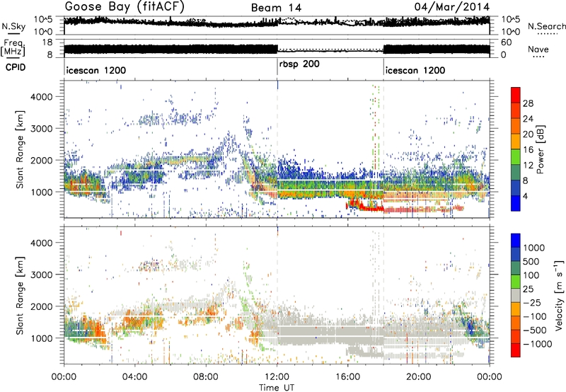Image resolution: width=566 pixels, height=392 pixels.
Task: Click the "500" tick on the Velocity color bar
Action: pyautogui.click(x=533, y=261)
